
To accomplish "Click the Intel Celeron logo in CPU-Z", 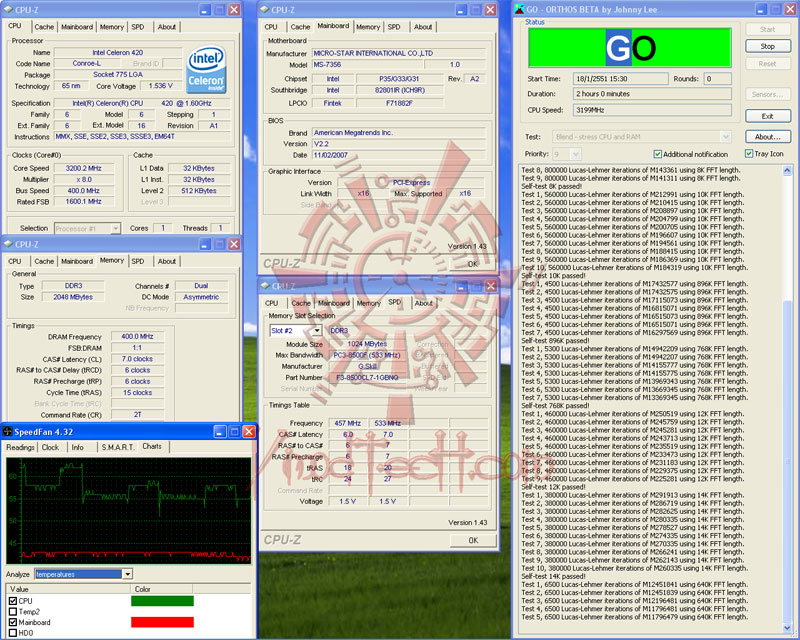I will click(206, 70).
